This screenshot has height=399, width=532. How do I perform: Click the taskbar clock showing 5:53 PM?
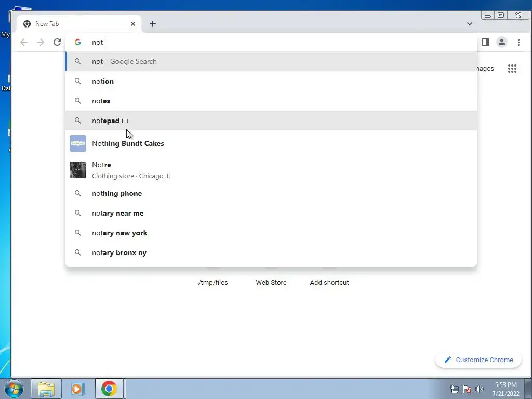(x=506, y=389)
